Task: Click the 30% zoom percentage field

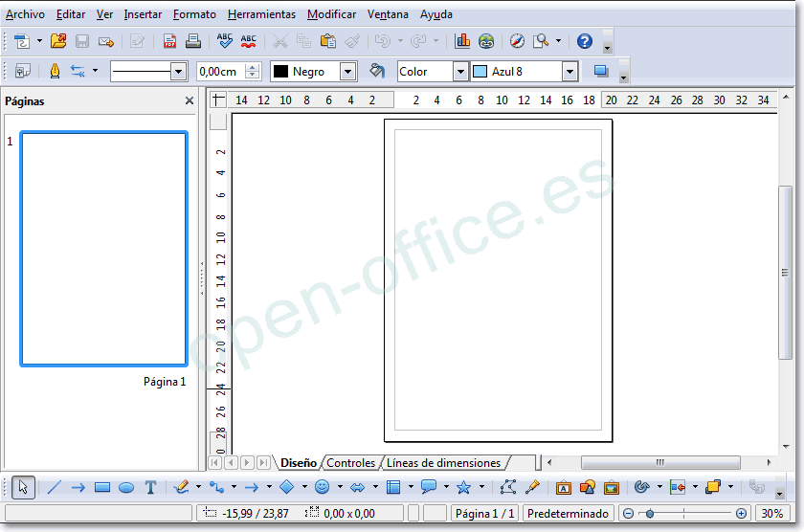Action: click(x=771, y=514)
